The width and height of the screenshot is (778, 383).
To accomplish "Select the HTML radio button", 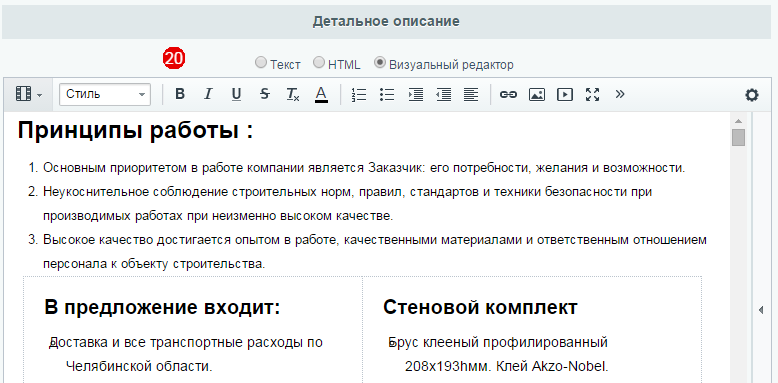I will pos(319,63).
